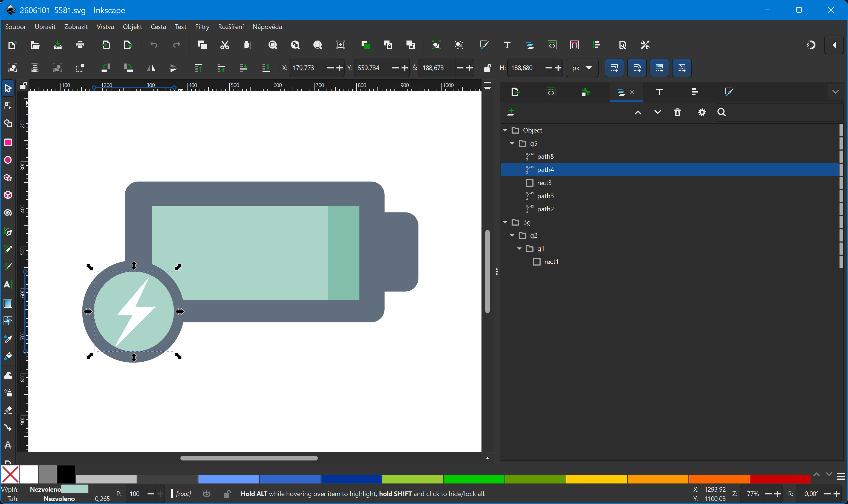The height and width of the screenshot is (504, 848).
Task: Click the Print icon
Action: pyautogui.click(x=80, y=45)
